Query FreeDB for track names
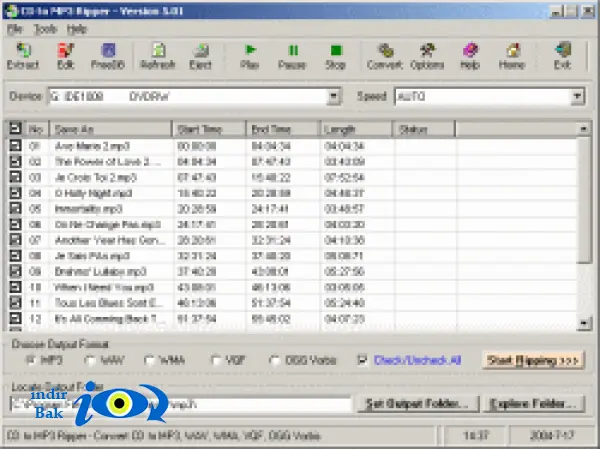 [x=108, y=56]
